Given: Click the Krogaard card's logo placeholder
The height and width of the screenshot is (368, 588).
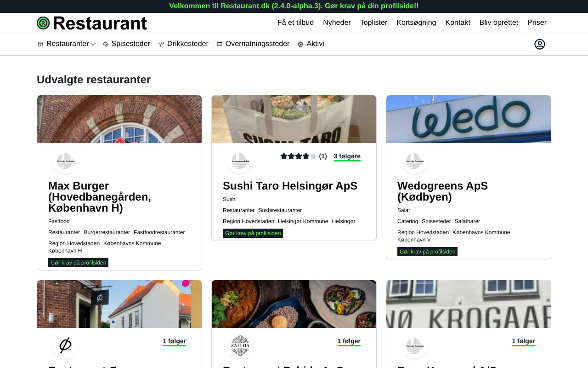Looking at the screenshot, I should coord(415,346).
